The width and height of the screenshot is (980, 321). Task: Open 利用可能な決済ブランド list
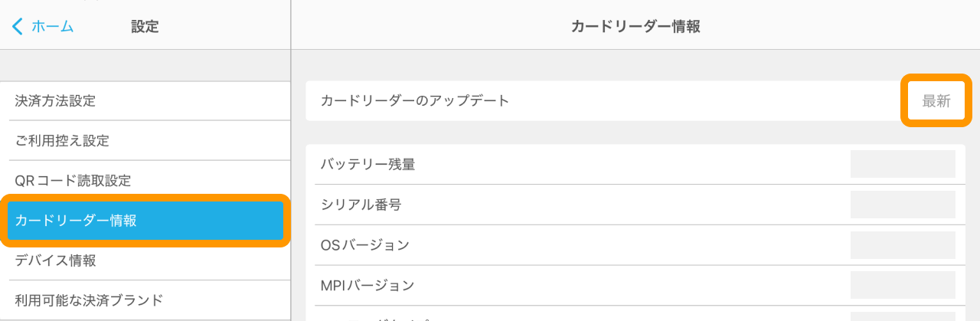coord(89,300)
